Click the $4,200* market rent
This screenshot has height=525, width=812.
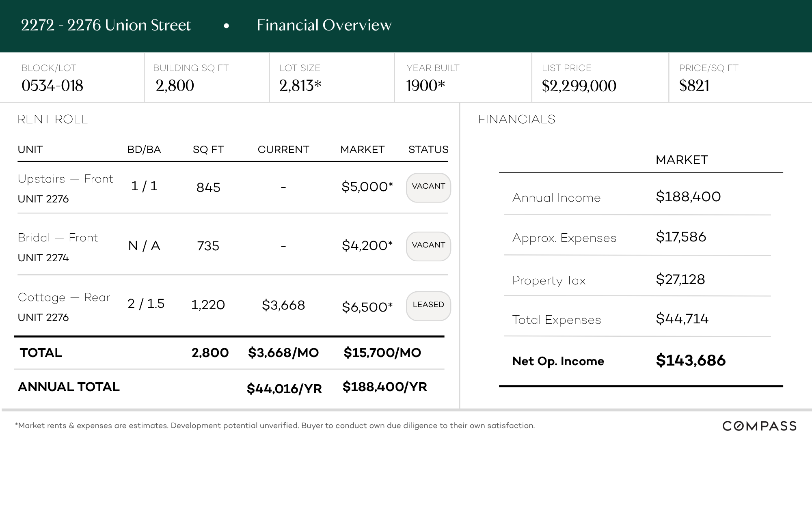[367, 245]
